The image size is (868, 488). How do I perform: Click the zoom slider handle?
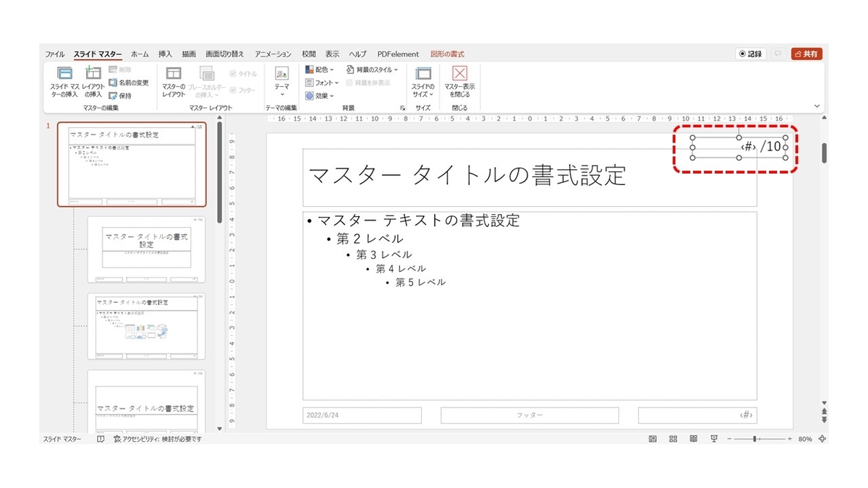click(x=755, y=439)
